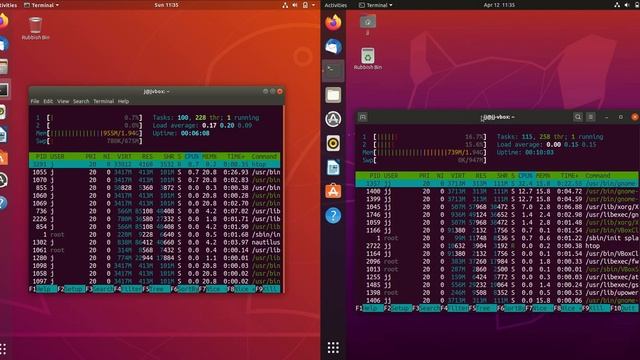The width and height of the screenshot is (640, 360).
Task: Click F1 Help in the right htop
Action: 369,308
